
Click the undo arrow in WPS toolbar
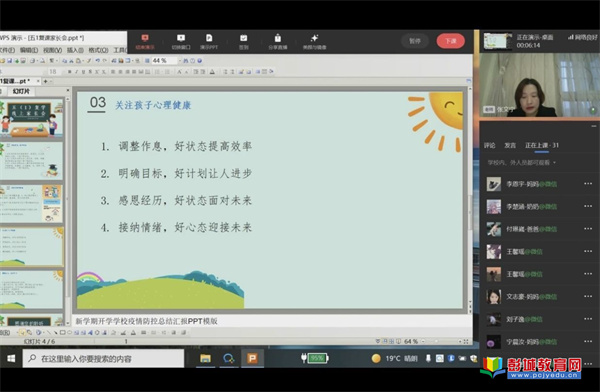[x=98, y=60]
